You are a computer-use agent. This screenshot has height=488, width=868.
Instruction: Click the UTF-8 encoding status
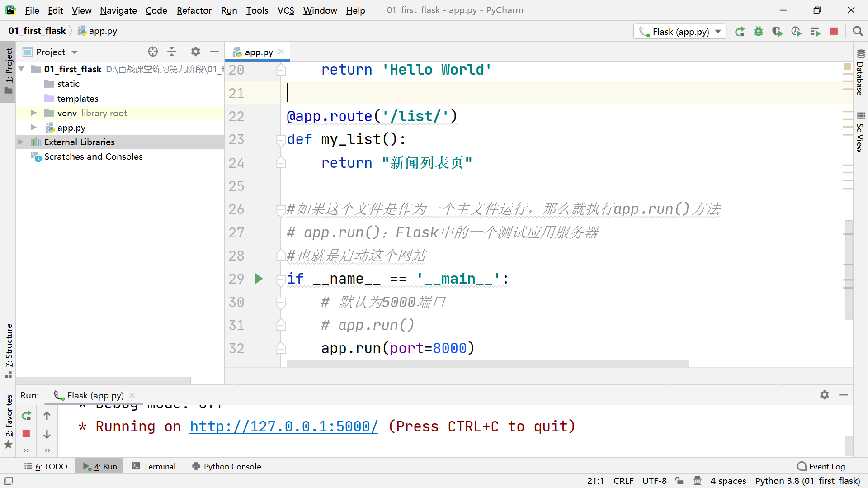(x=654, y=481)
